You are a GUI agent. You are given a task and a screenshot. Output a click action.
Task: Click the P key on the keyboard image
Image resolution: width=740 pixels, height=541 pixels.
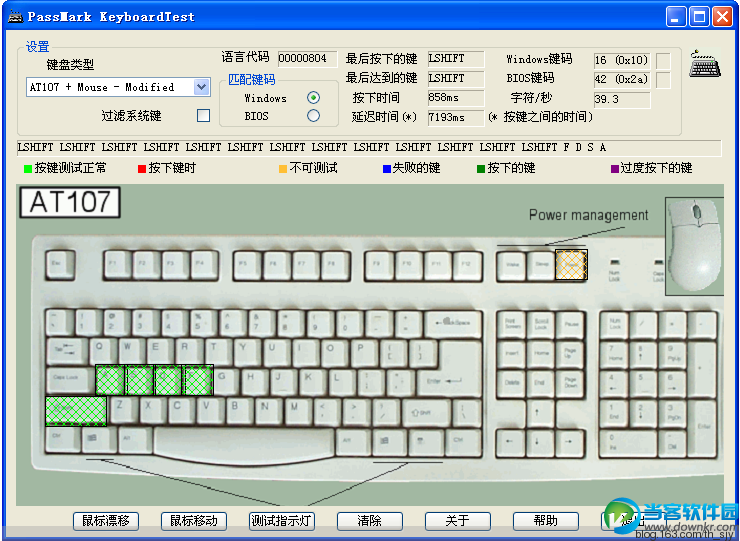363,354
